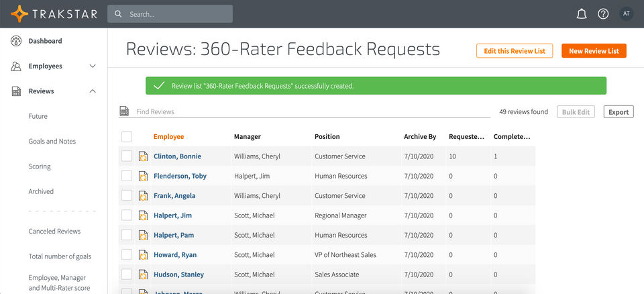Export the review list
This screenshot has width=644, height=294.
(618, 112)
